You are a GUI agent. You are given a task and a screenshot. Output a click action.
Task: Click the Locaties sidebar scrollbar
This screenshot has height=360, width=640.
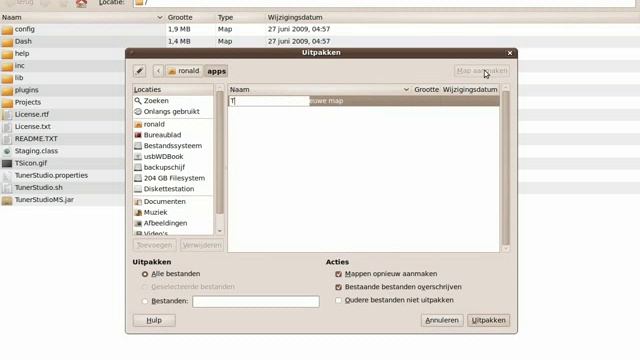(x=220, y=152)
